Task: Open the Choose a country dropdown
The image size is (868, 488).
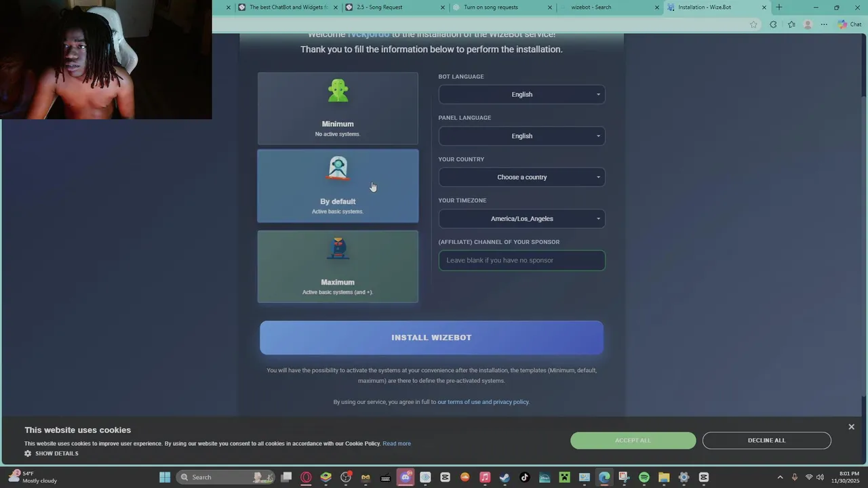Action: coord(521,177)
